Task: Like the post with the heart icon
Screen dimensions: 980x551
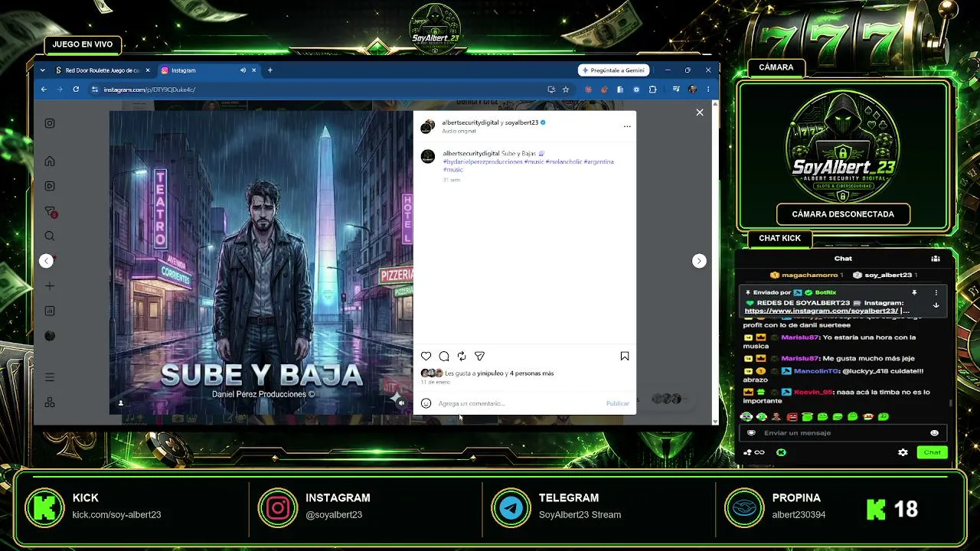Action: tap(426, 356)
